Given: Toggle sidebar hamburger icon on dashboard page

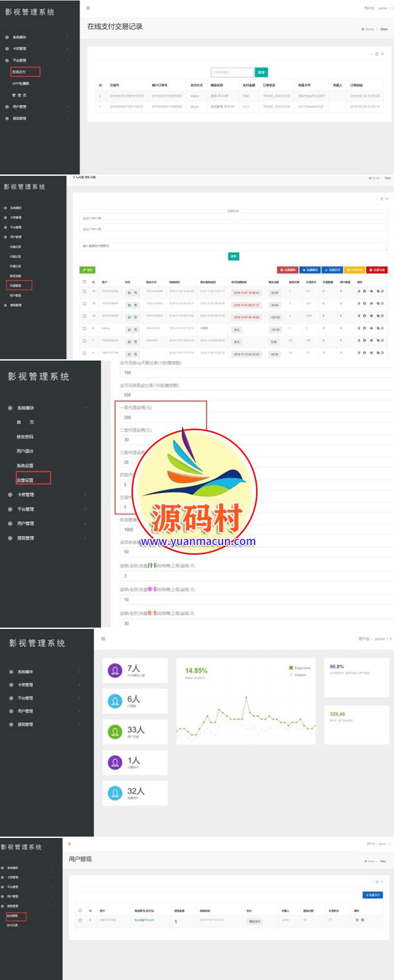Looking at the screenshot, I should [103, 639].
